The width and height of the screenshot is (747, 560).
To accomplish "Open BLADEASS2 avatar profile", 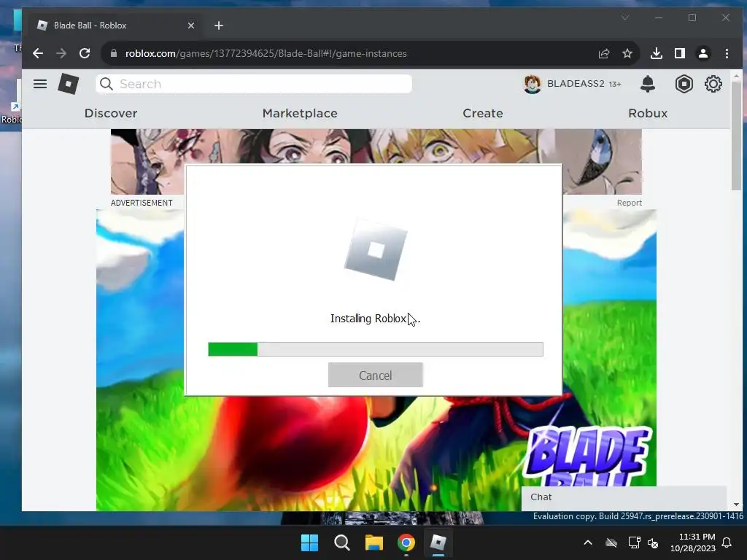I will point(532,85).
